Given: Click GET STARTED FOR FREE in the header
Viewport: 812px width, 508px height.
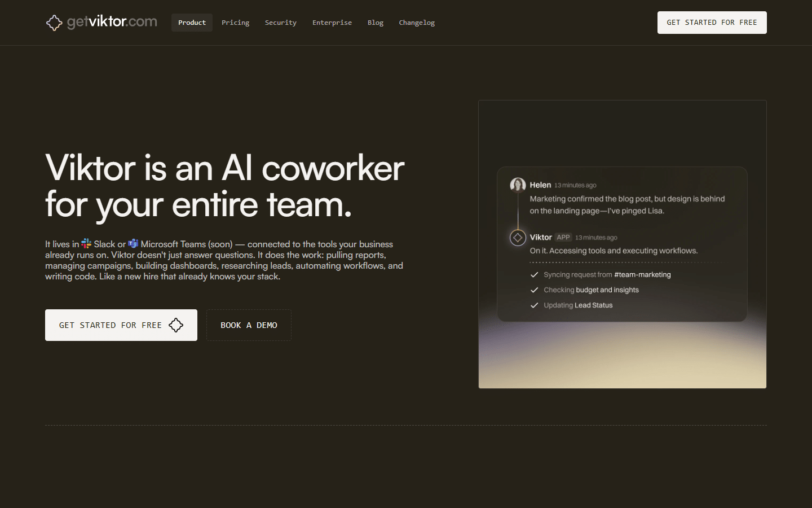Looking at the screenshot, I should tap(712, 23).
